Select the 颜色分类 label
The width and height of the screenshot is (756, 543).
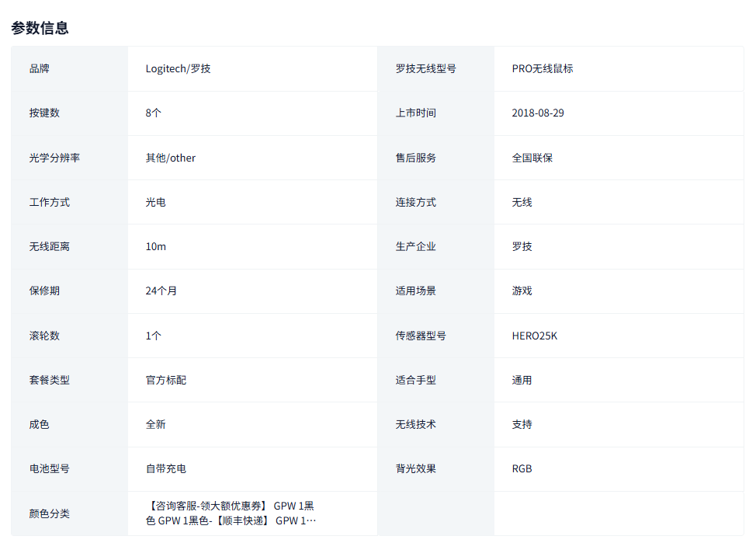(49, 513)
